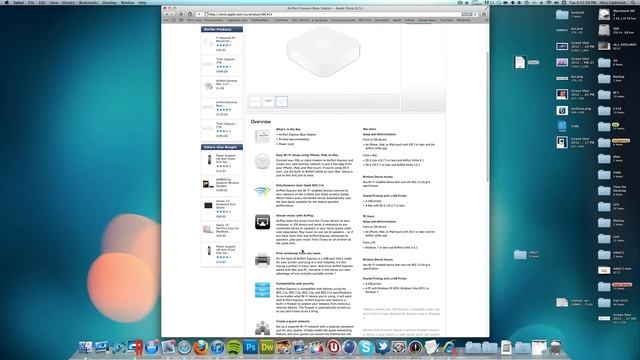640x360 pixels.
Task: Select the third highlighted product thumbnail
Action: [x=281, y=101]
